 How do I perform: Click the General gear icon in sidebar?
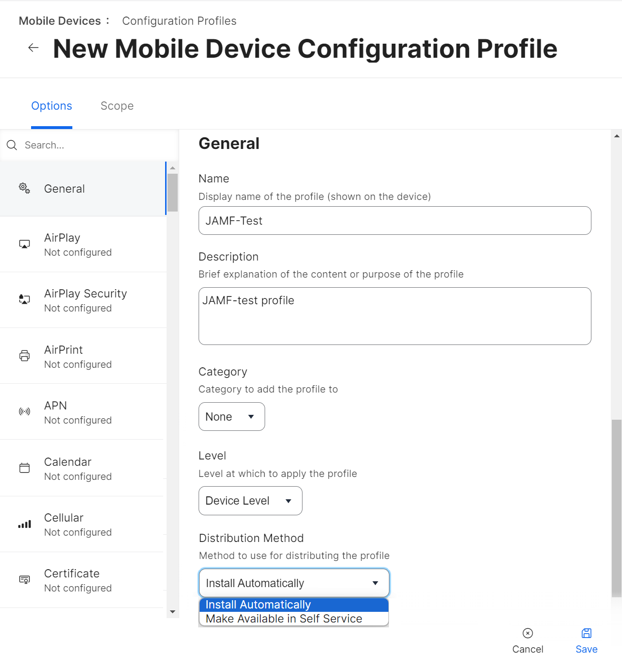[24, 188]
